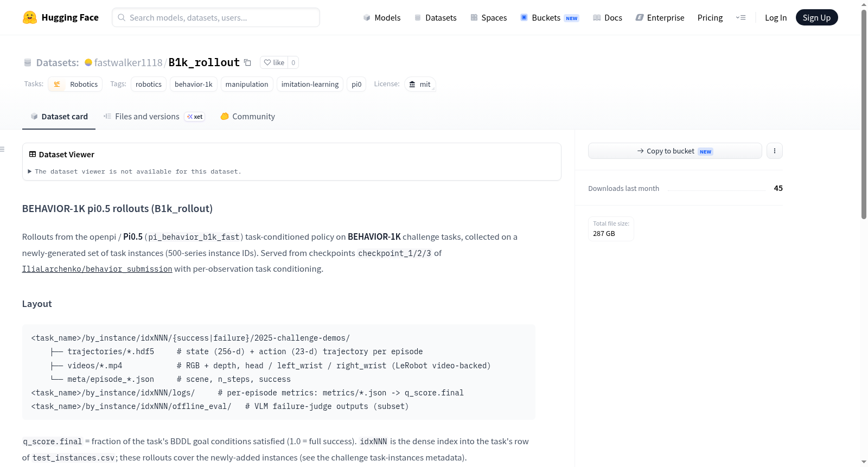Click the behavior-1k tag
Screen dimensions: 868x467
194,84
